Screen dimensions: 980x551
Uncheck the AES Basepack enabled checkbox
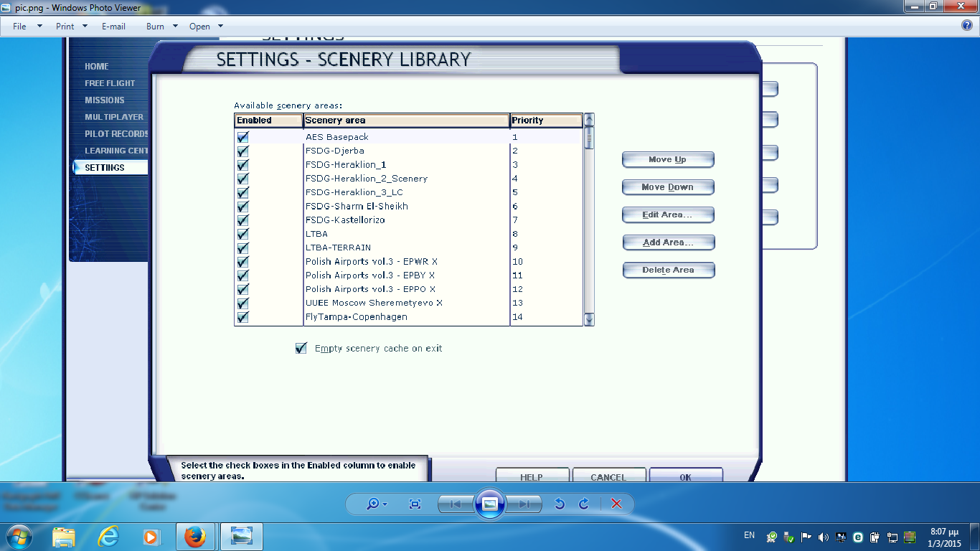[243, 137]
